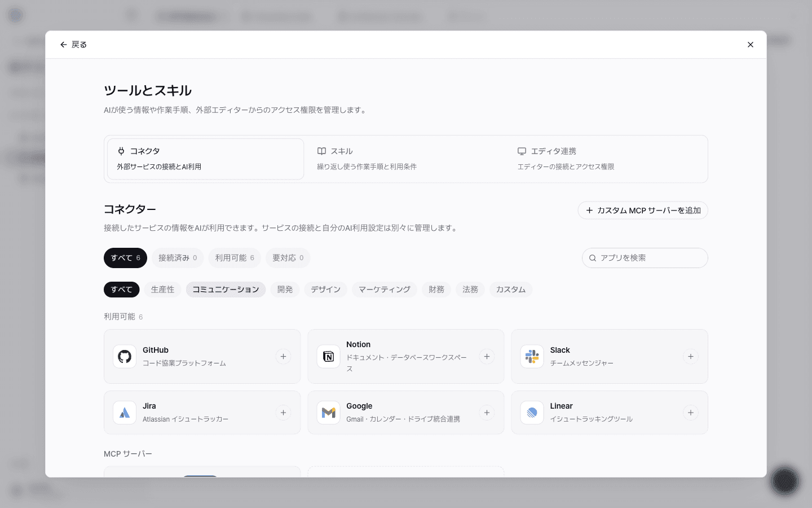Click the Linear logo icon
Image resolution: width=812 pixels, height=508 pixels.
tap(532, 413)
